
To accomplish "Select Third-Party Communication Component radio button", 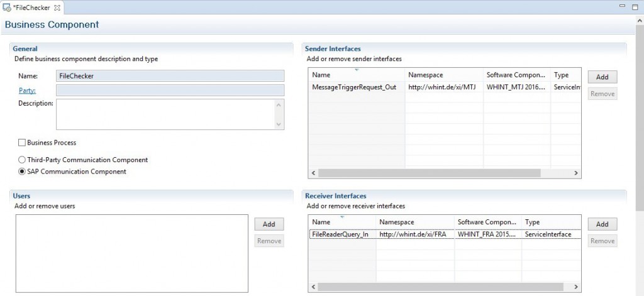I will (22, 160).
